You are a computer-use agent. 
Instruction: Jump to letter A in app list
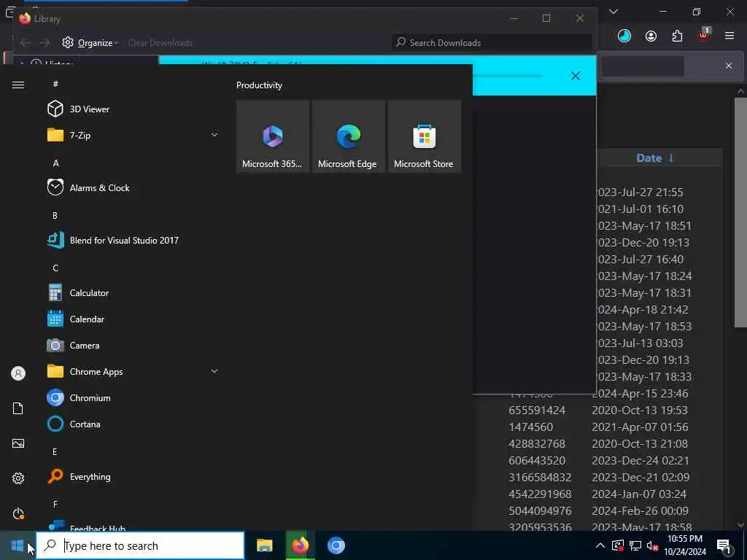click(55, 163)
